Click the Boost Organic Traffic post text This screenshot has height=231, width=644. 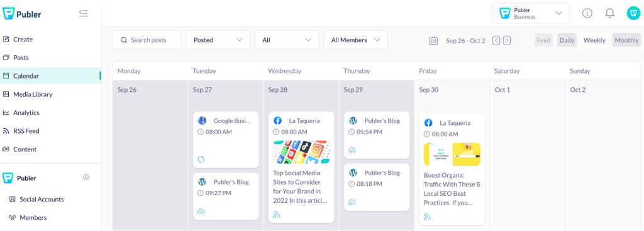(452, 189)
